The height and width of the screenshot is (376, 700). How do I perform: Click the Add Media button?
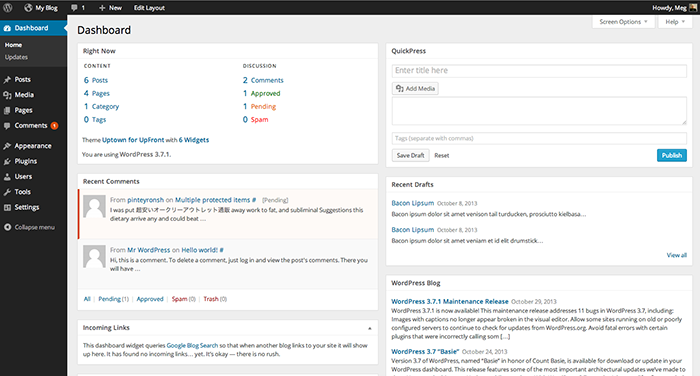point(415,88)
